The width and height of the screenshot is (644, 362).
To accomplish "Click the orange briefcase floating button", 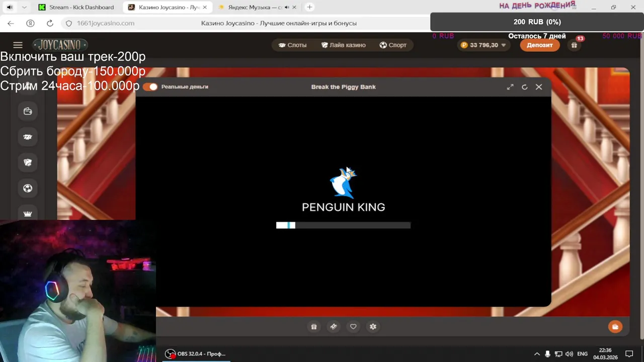I will tap(615, 327).
